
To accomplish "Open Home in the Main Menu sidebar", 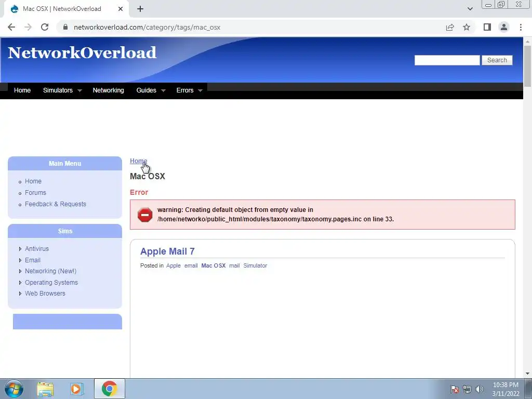I will (33, 181).
